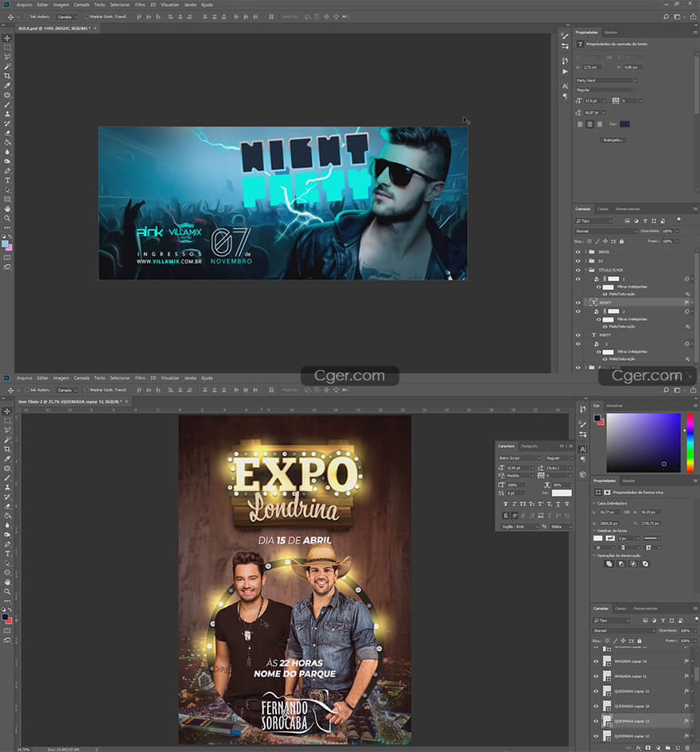The width and height of the screenshot is (700, 752).
Task: Click the white color swatch in the Character panel
Action: pyautogui.click(x=562, y=493)
